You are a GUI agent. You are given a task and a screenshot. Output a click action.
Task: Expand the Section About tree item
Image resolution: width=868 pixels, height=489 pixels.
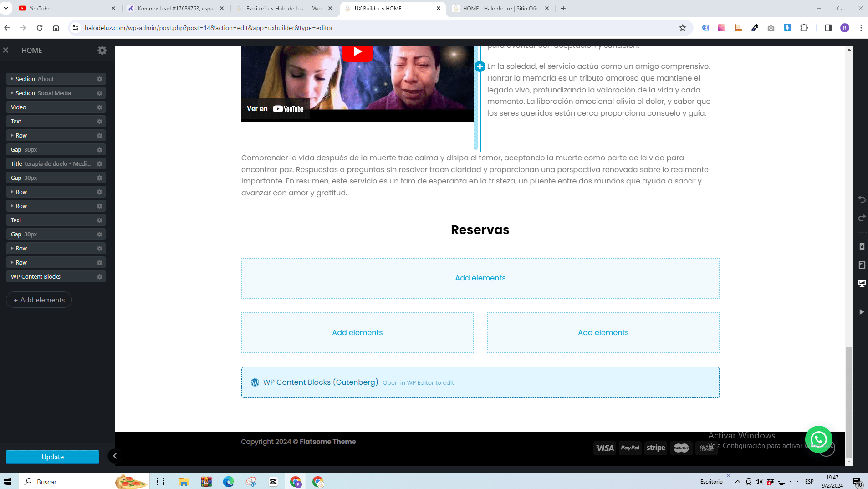12,79
